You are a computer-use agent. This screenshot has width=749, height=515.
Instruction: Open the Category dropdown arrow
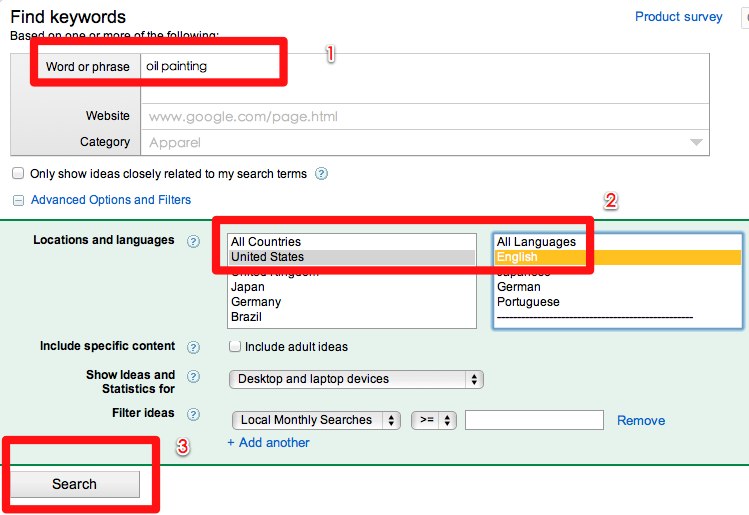[696, 143]
